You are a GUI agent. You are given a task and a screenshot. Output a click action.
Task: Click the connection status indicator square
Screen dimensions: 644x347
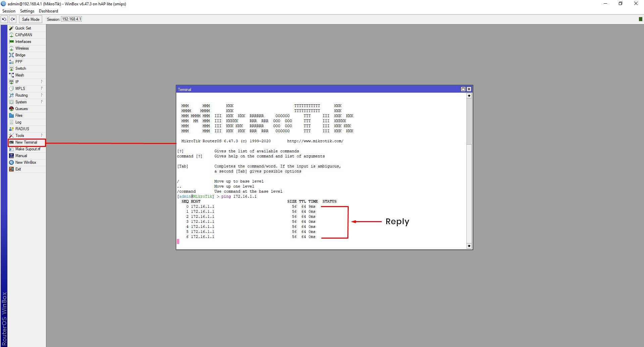click(641, 19)
